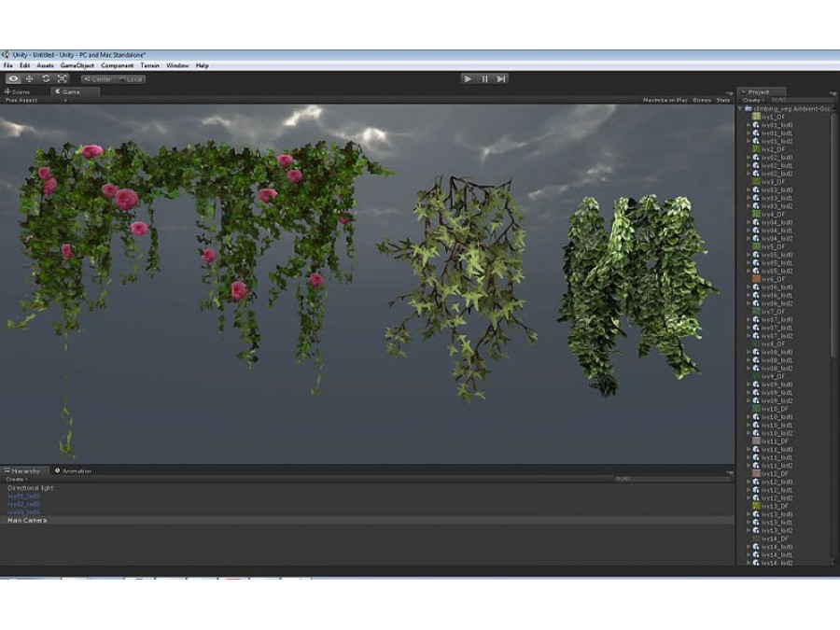Click the Project panel search field
The width and height of the screenshot is (840, 630).
point(801,100)
